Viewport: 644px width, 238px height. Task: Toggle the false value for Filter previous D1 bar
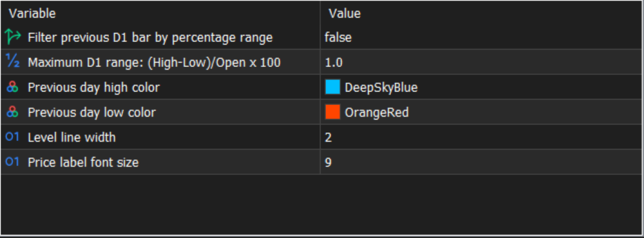pyautogui.click(x=481, y=37)
